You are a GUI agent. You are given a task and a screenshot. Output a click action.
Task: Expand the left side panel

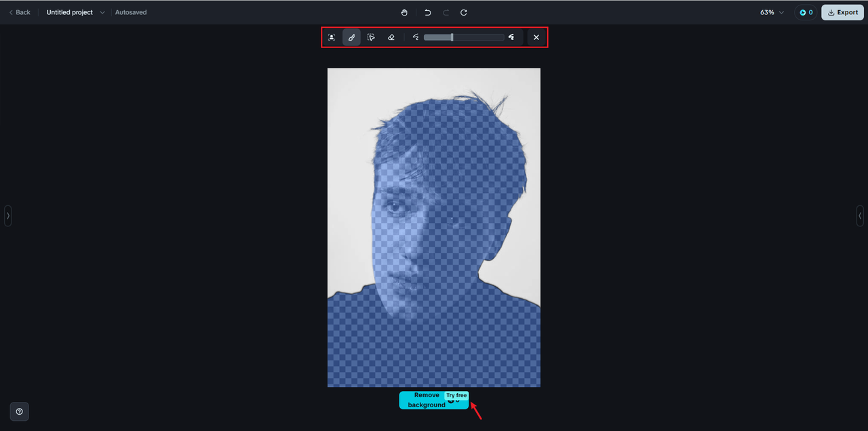pyautogui.click(x=8, y=215)
